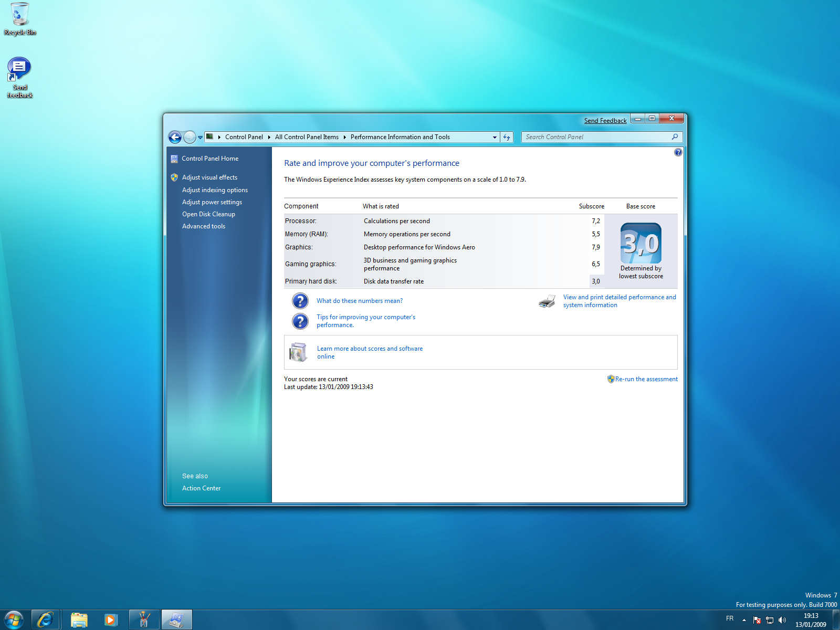Expand arrow after All Control Panel Items breadcrumb
The width and height of the screenshot is (840, 630).
point(345,137)
